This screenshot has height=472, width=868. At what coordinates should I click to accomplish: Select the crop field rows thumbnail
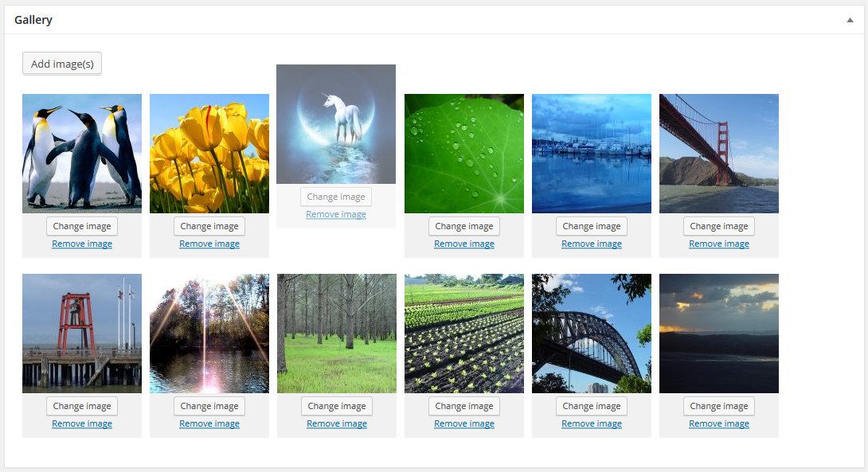point(464,334)
